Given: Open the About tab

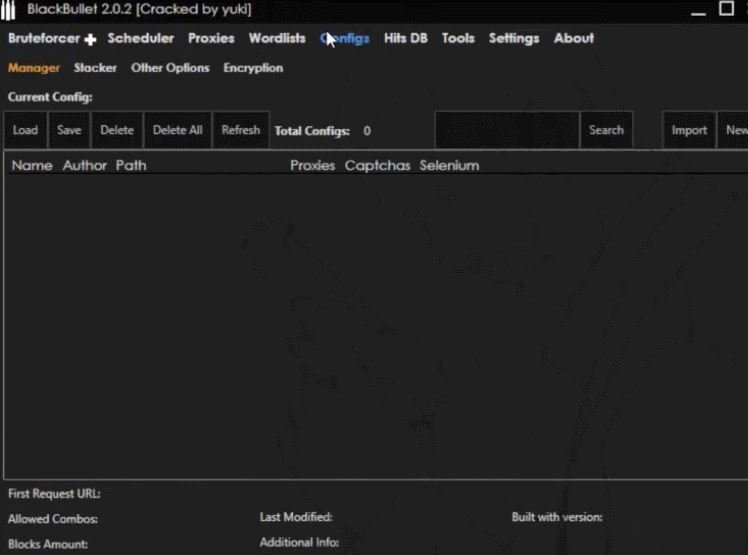Looking at the screenshot, I should [574, 39].
